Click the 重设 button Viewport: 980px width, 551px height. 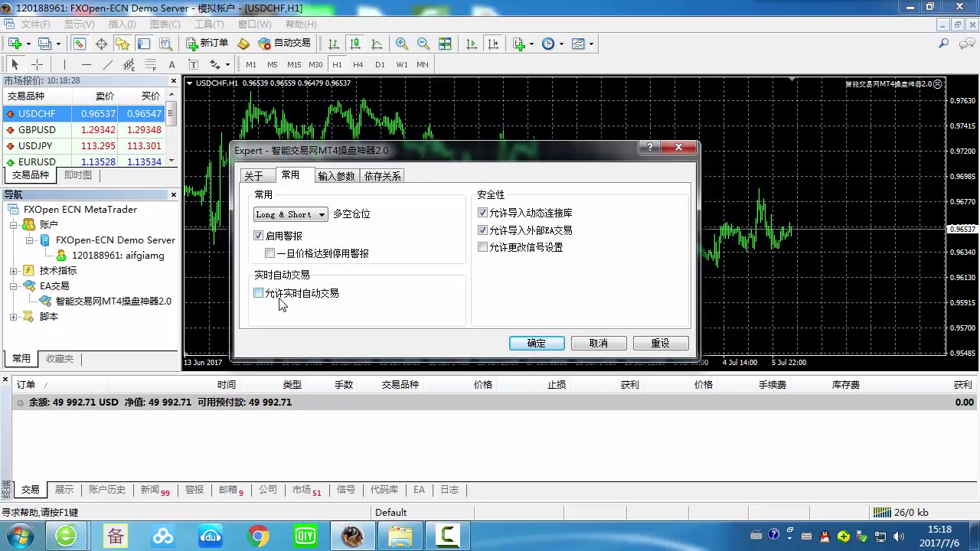661,344
